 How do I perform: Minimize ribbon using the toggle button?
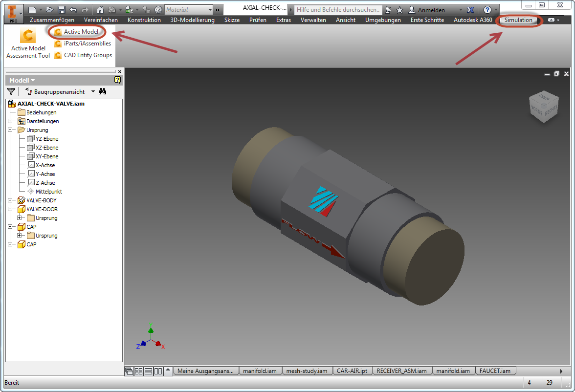(551, 20)
